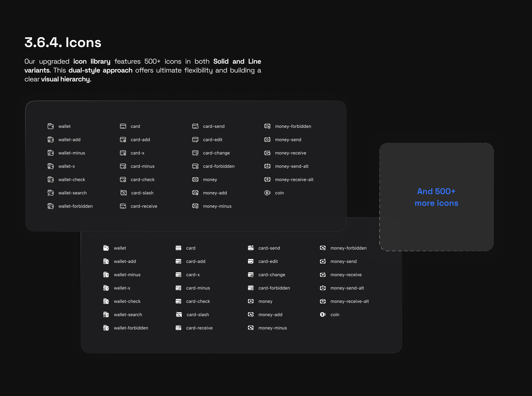Click the solid wallet-forbidden icon
Screen dimensions: 532x396
[x=106, y=328]
